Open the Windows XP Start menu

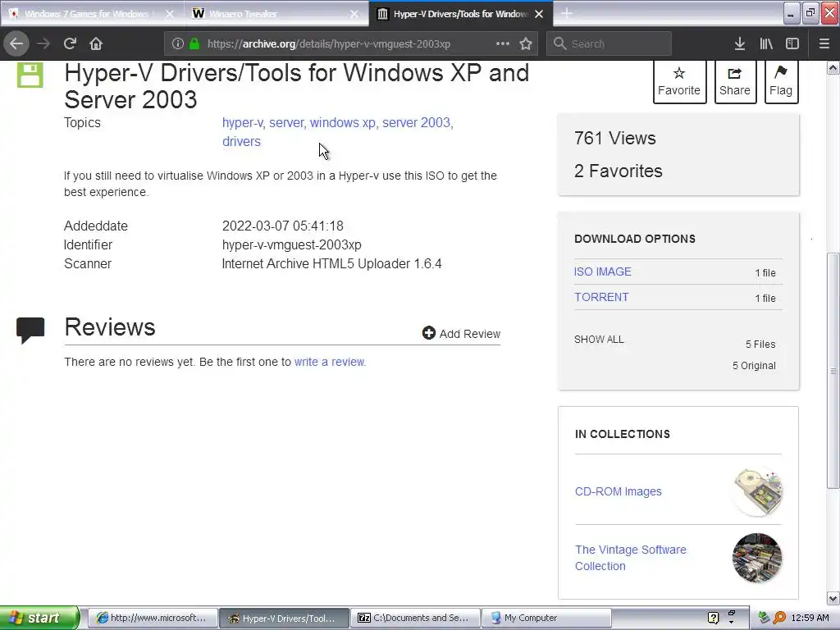[39, 618]
